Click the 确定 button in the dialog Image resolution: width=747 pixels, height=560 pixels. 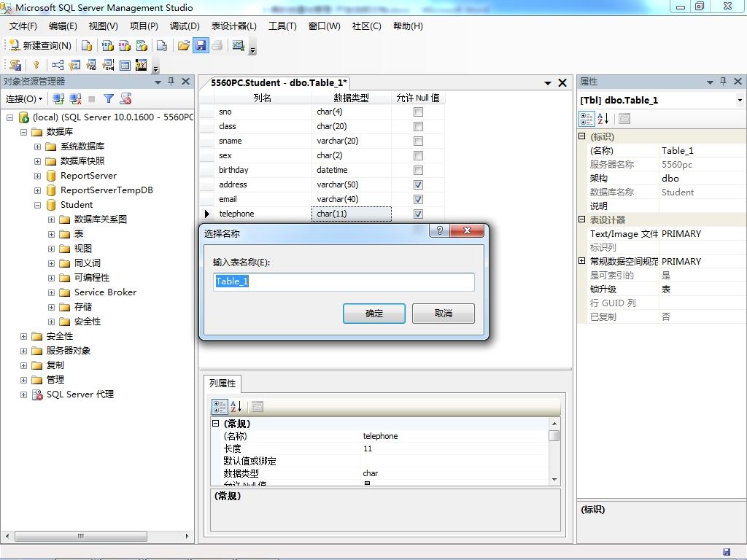pos(374,314)
